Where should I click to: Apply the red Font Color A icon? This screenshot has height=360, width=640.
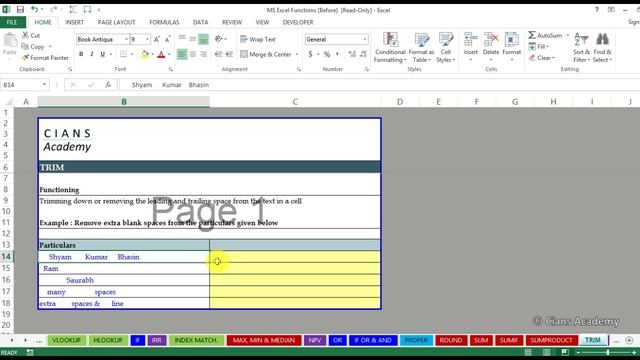click(x=161, y=54)
